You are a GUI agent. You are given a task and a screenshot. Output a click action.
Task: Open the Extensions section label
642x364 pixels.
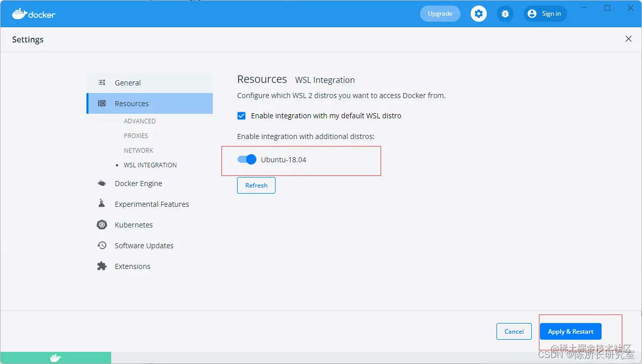(132, 266)
